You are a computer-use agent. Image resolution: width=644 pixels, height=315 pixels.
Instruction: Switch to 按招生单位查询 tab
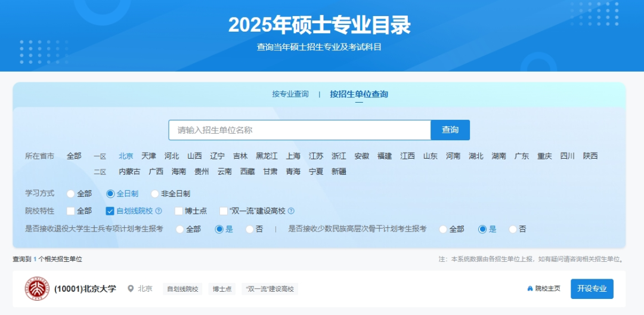[359, 94]
